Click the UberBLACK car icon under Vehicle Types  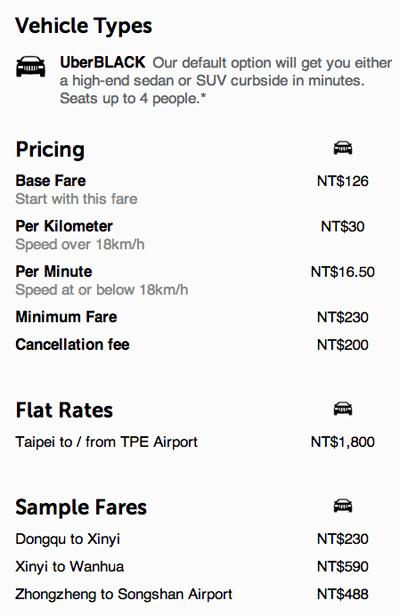pyautogui.click(x=31, y=66)
